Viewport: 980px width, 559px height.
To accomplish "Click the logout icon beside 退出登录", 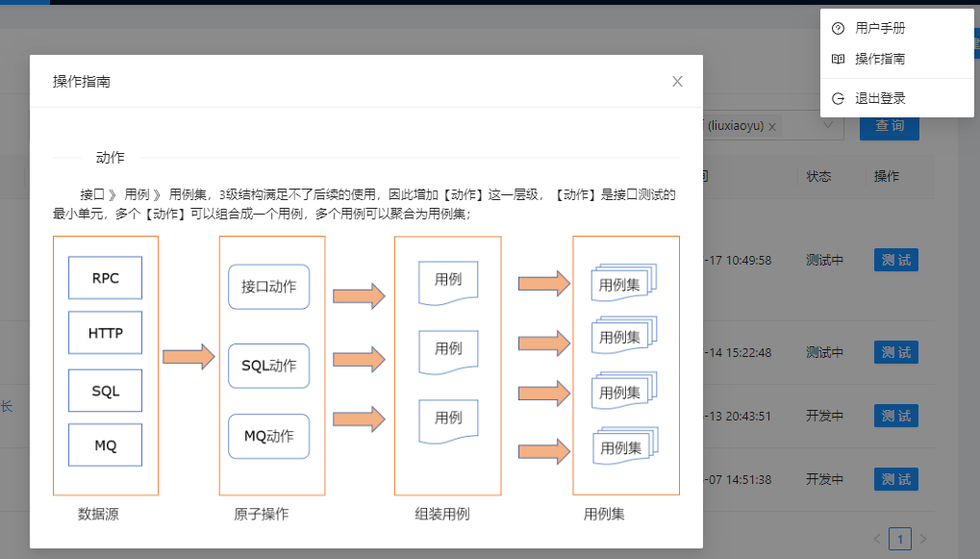I will [x=838, y=98].
